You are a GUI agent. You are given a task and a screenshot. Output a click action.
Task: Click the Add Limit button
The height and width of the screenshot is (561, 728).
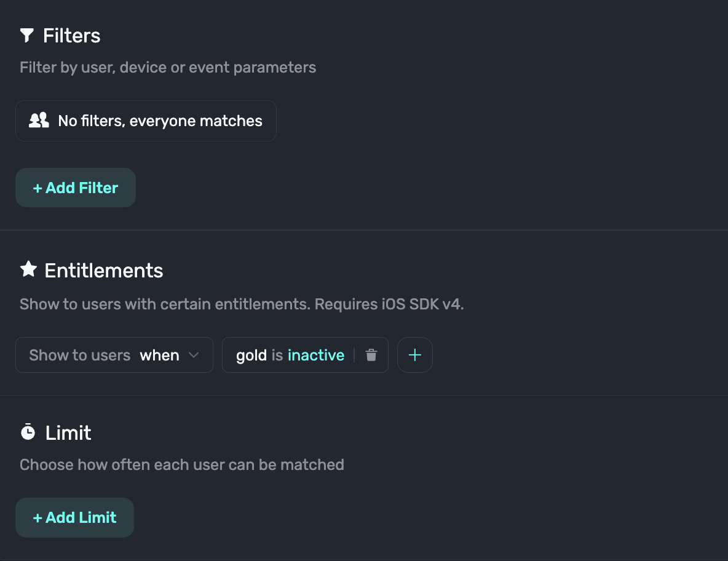tap(74, 517)
